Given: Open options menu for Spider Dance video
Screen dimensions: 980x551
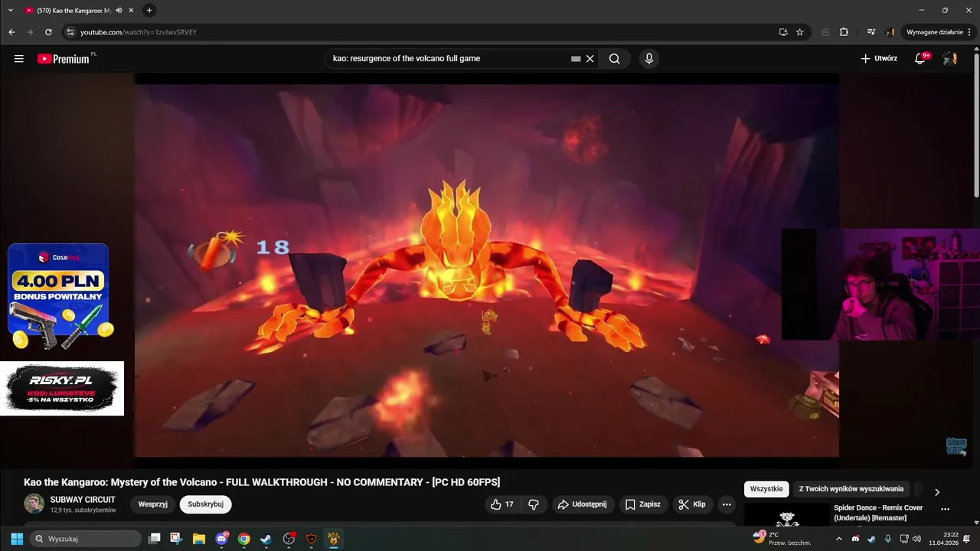Looking at the screenshot, I should point(945,509).
